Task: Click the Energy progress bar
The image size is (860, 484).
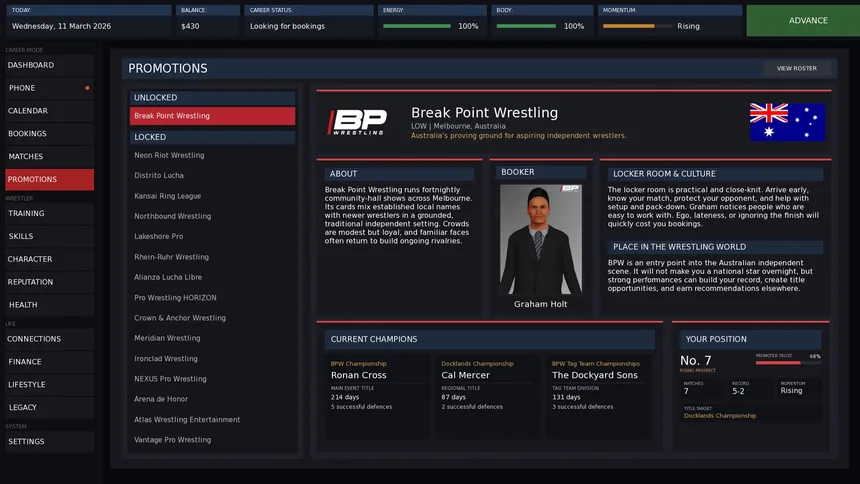Action: 417,26
